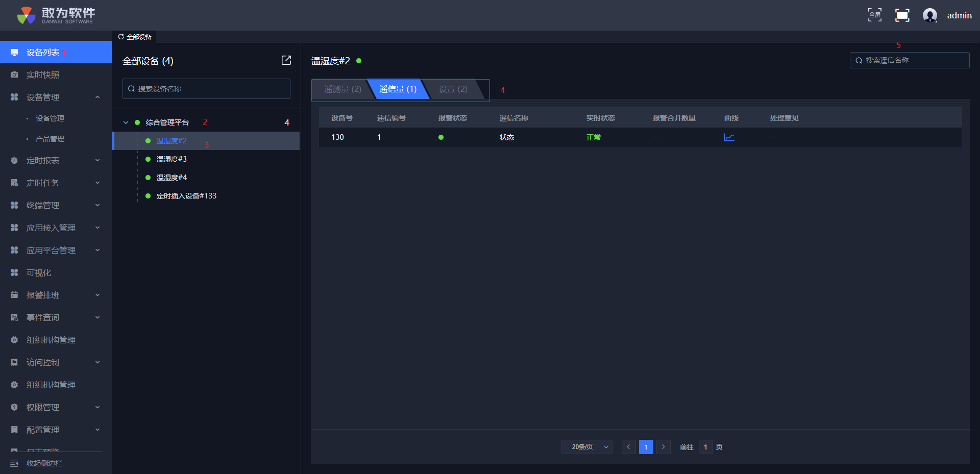Click the screen maximize icon beside admin avatar
The image size is (980, 474).
pyautogui.click(x=902, y=15)
